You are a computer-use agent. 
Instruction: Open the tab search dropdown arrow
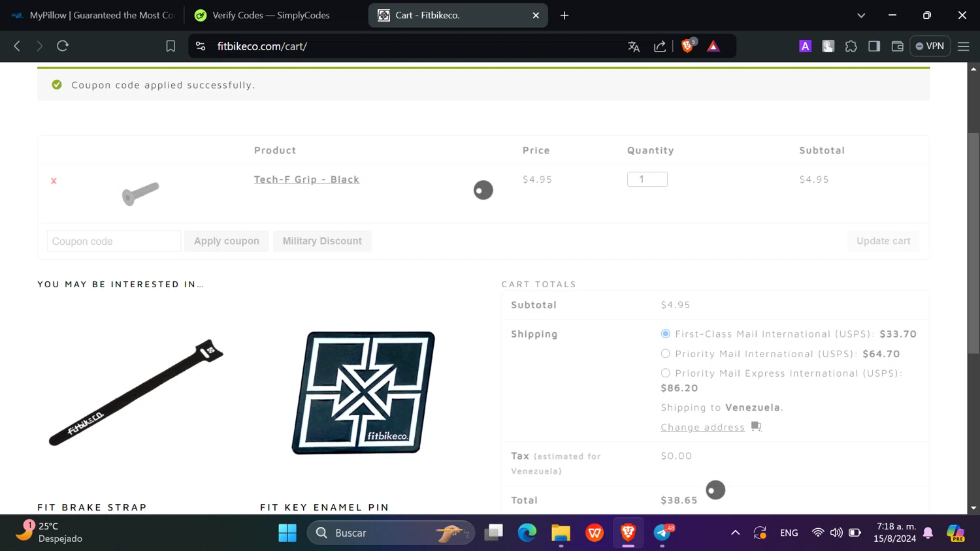click(861, 15)
